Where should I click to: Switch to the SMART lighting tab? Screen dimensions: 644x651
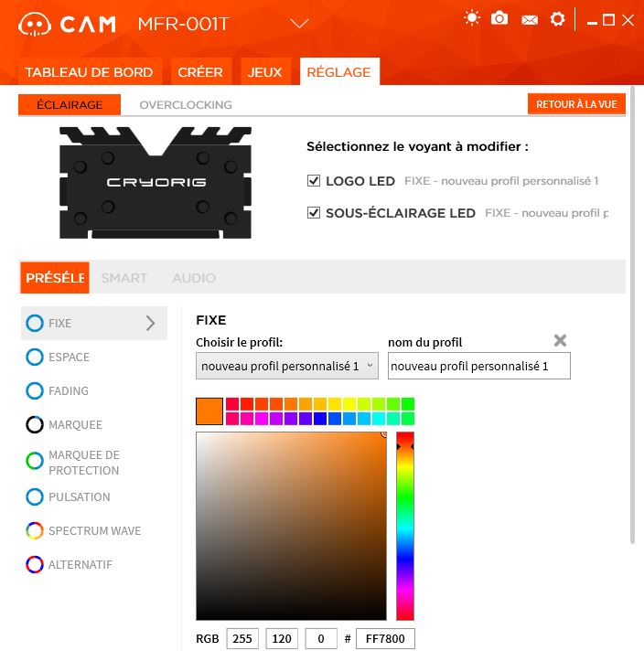(123, 278)
